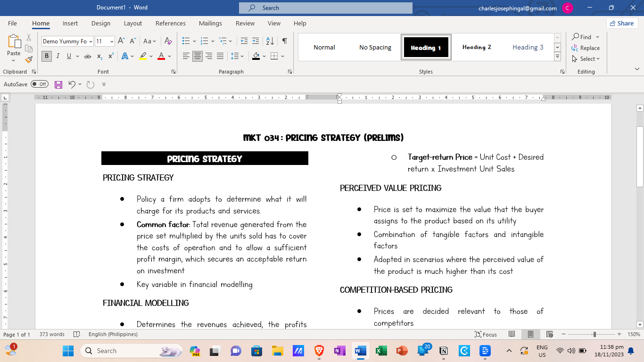Open PowerPoint from the taskbar
644x362 pixels.
pos(402,351)
